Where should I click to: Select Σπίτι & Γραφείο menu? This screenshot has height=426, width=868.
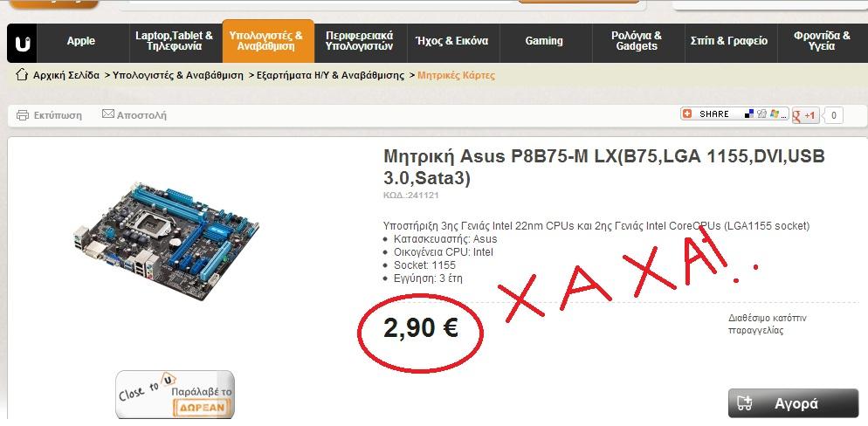click(729, 41)
